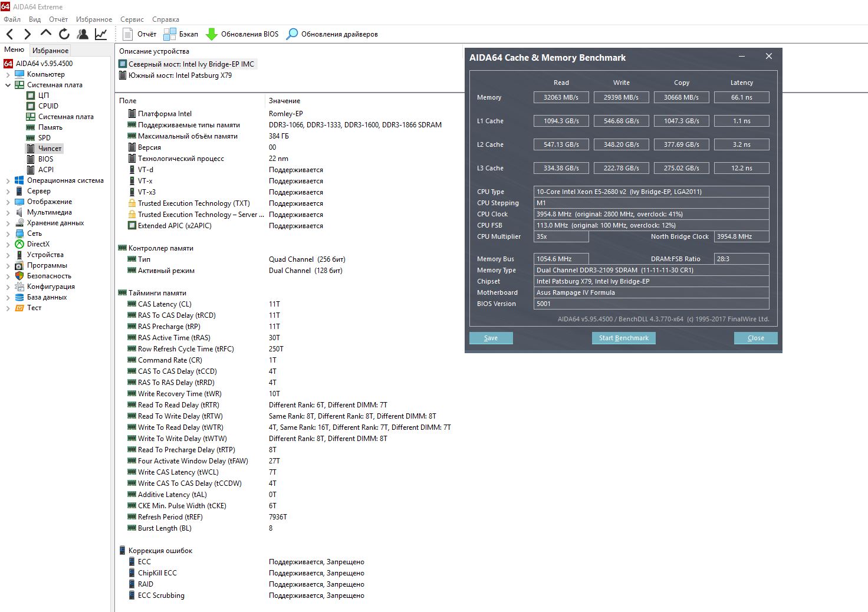The width and height of the screenshot is (868, 612).
Task: Expand the Компьютер tree node
Action: tap(8, 74)
